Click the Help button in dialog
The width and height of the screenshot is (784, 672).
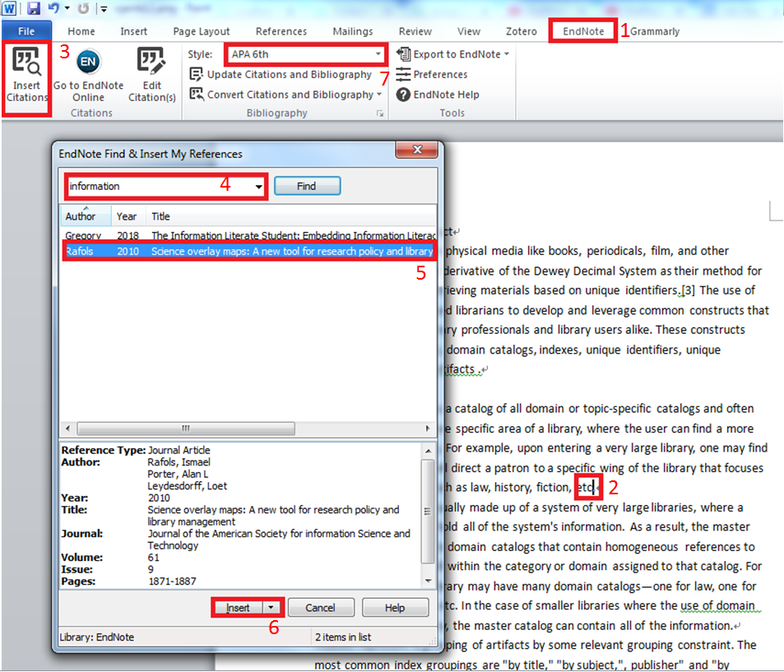395,608
